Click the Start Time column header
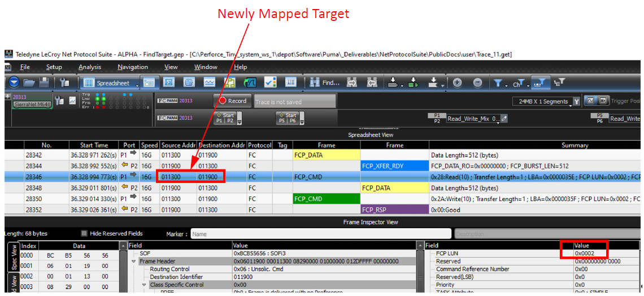The height and width of the screenshot is (296, 644). coord(94,145)
